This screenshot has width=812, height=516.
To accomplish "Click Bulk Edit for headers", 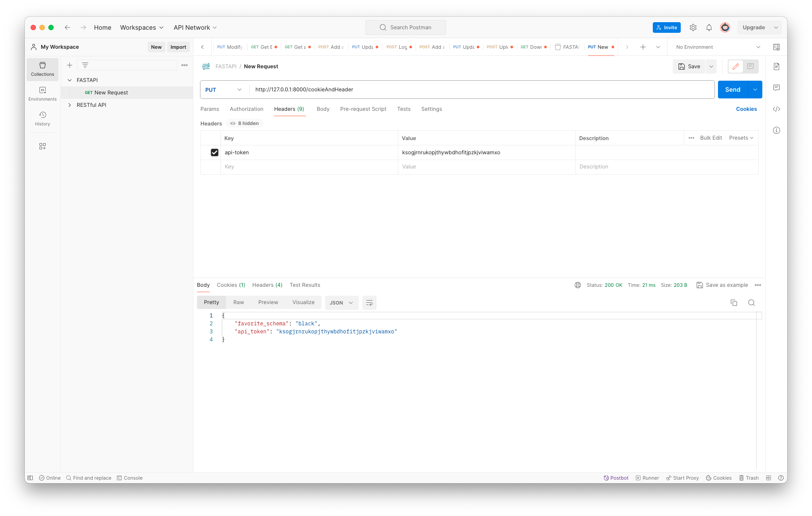I will (711, 138).
